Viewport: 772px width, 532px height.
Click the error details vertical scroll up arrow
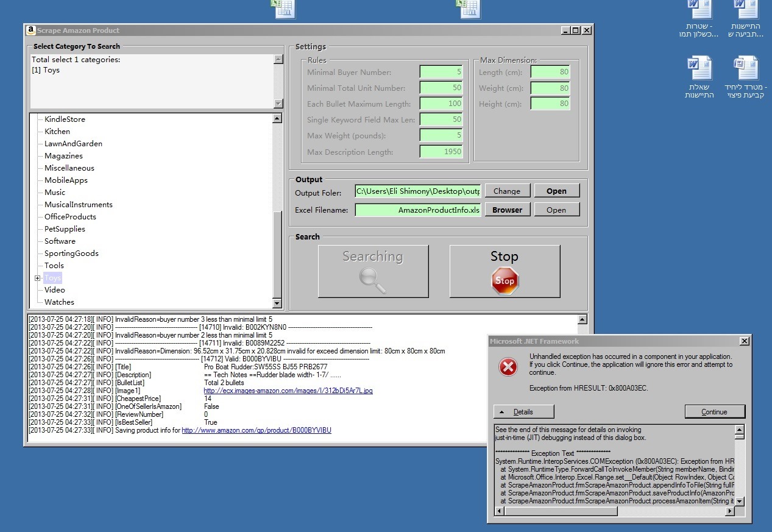(x=739, y=430)
